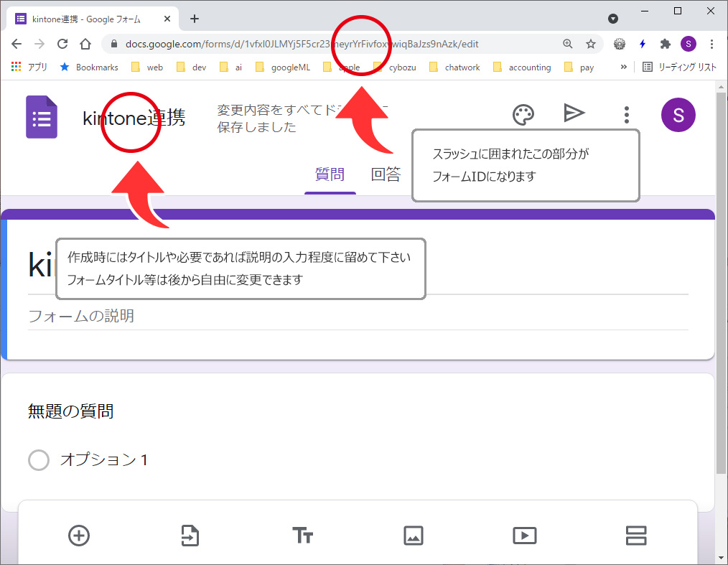Switch to the 回答 tab
This screenshot has width=728, height=565.
point(386,174)
